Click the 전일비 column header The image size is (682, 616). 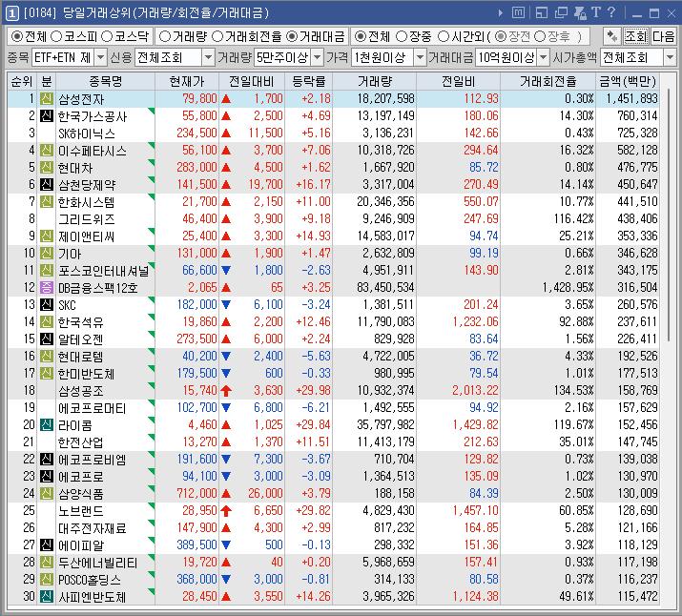[x=458, y=81]
